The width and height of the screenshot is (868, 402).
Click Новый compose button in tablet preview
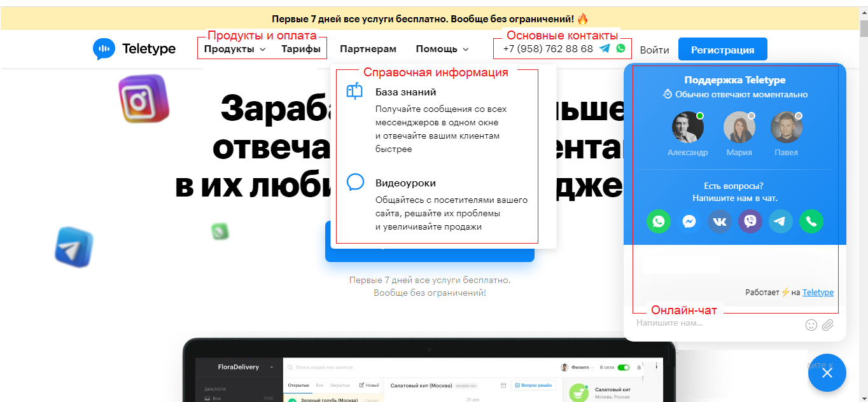[x=369, y=385]
